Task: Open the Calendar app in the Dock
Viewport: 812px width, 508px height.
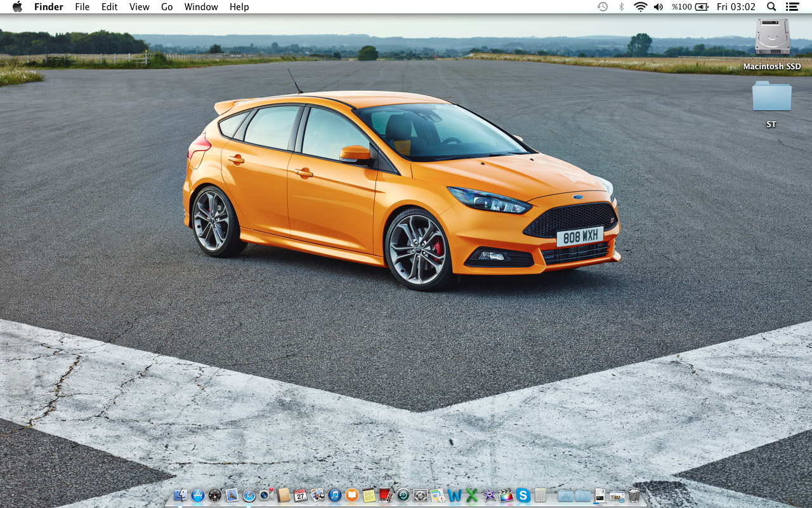Action: pos(301,495)
